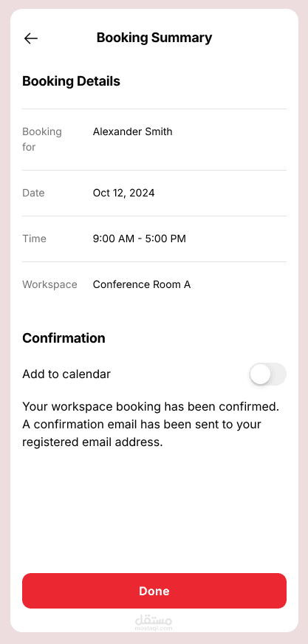The width and height of the screenshot is (308, 644).
Task: Click the mostaql.com text under the logo
Action: (154, 628)
